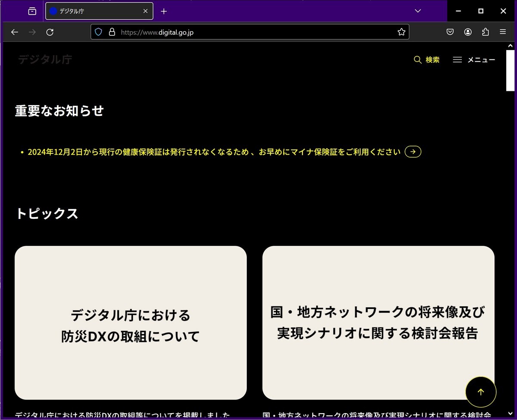Minimize the Firefox window
This screenshot has height=420, width=517.
click(458, 11)
